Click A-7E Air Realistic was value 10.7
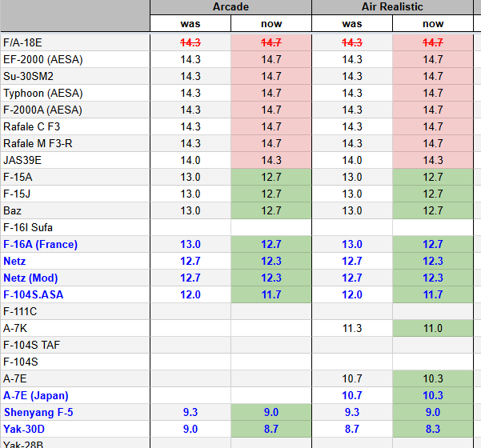 point(352,378)
